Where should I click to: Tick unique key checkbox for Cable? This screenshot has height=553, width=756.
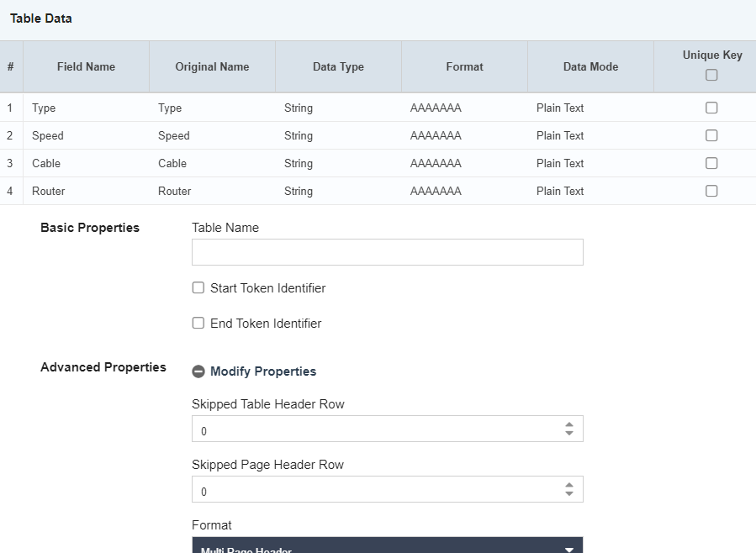711,163
